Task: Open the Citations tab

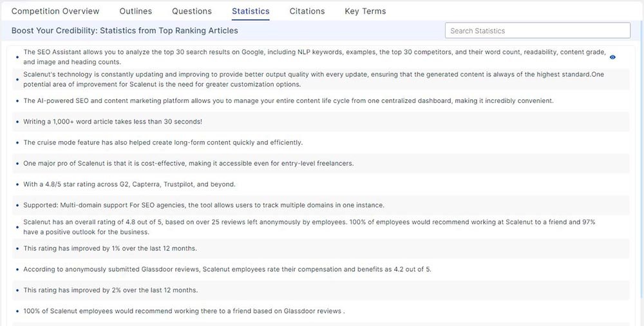Action: (307, 11)
